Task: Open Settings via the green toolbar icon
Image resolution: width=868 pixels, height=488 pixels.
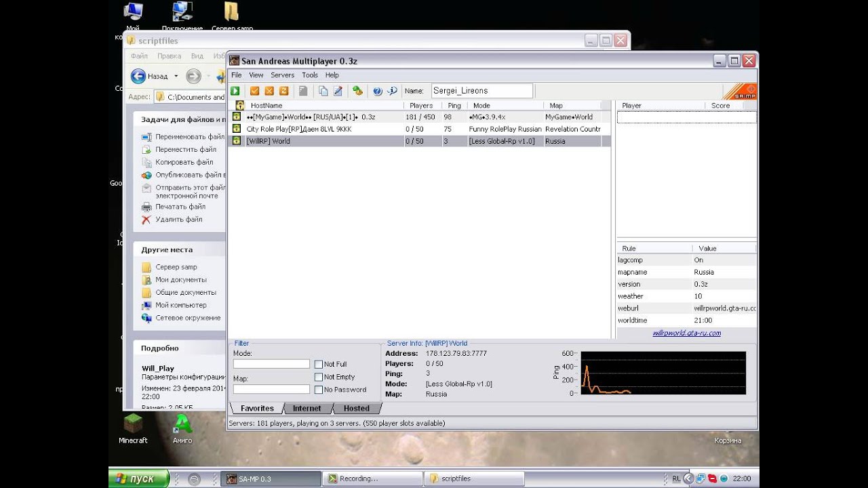Action: point(357,91)
